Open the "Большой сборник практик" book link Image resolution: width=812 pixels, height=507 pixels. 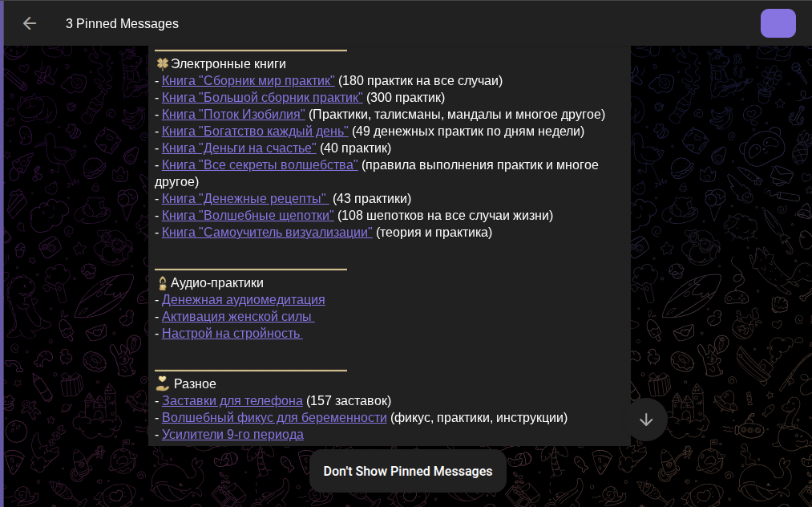[262, 97]
